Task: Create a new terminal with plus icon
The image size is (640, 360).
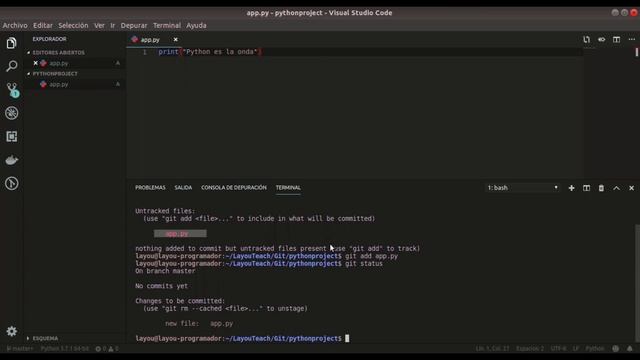Action: [x=571, y=188]
